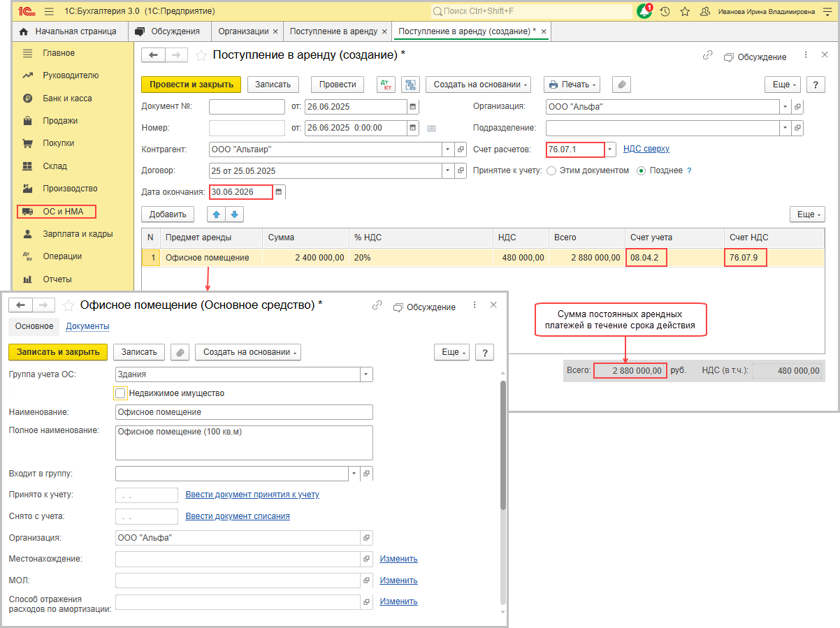Open the main hamburger menu
This screenshot has width=840, height=628.
click(49, 11)
